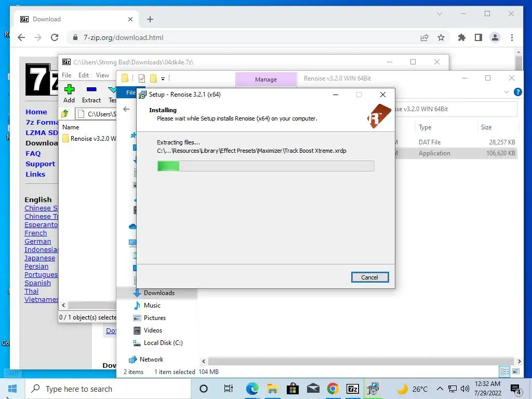Click the Explorer address bar showing WIN 64Bit
Screen dimensions: 532x399
(456, 109)
